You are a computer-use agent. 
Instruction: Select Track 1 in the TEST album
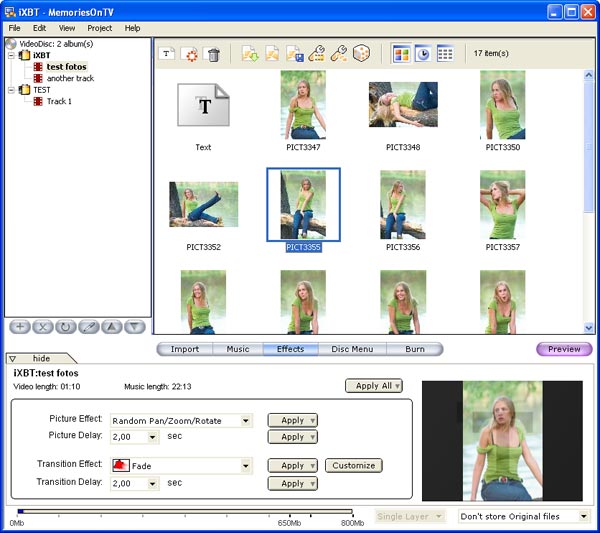point(59,101)
